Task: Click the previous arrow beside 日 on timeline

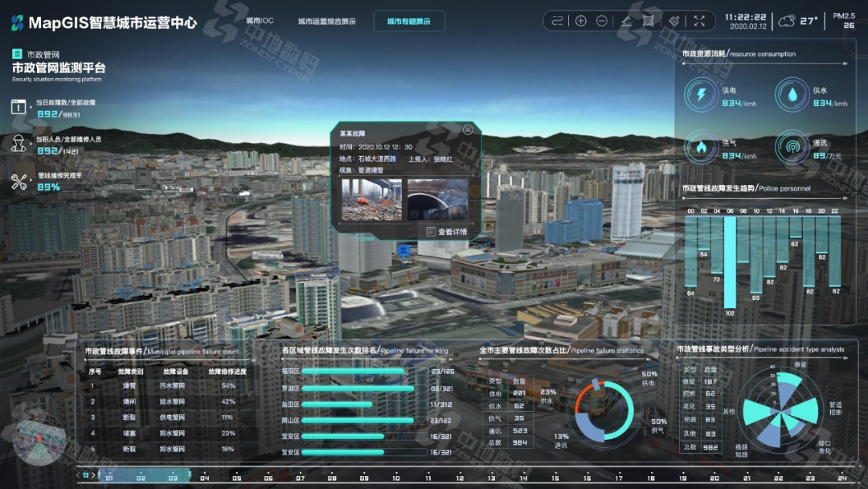Action: click(79, 475)
